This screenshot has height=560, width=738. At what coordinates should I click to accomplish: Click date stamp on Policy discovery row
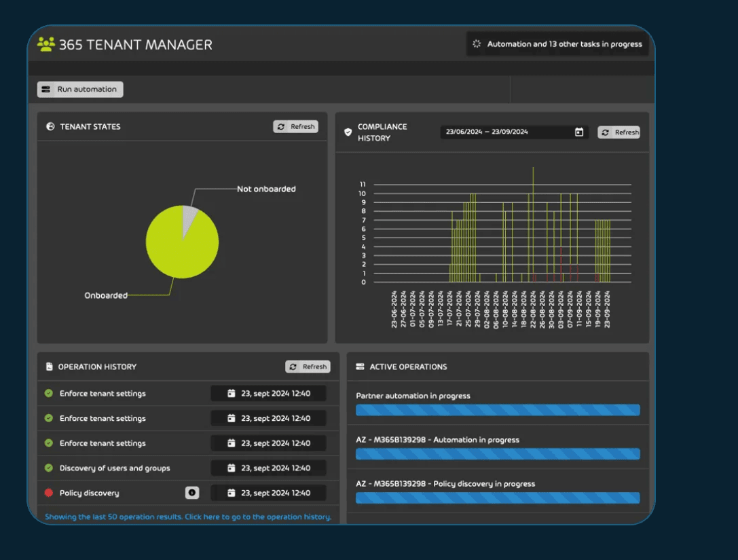(268, 493)
